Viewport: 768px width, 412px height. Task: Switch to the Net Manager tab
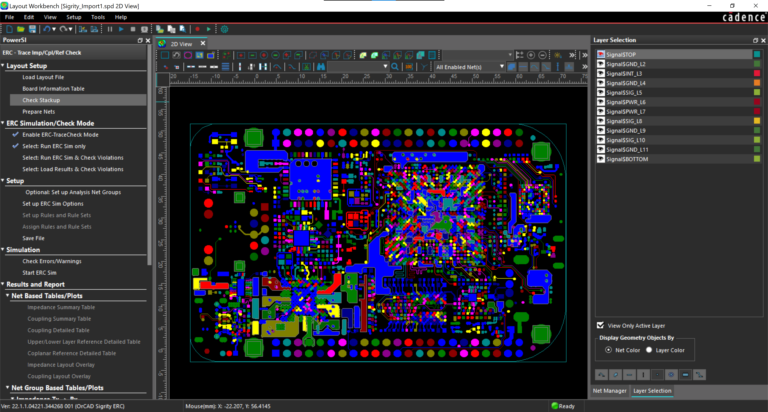click(610, 391)
